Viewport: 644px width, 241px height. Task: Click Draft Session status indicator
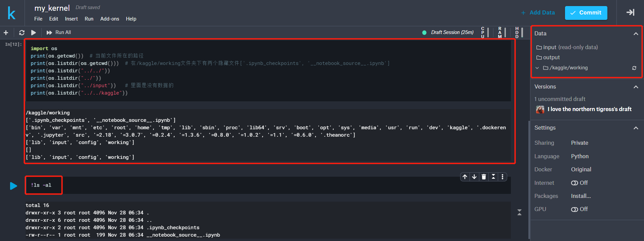coord(448,32)
